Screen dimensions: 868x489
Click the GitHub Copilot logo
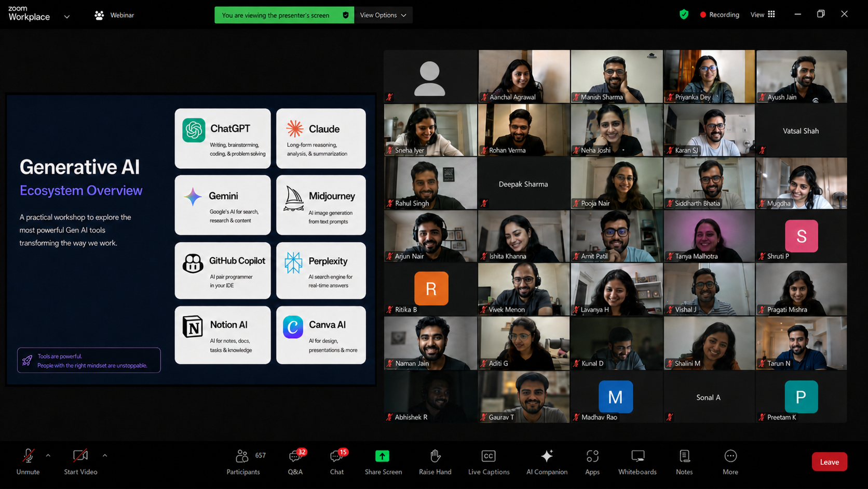tap(193, 263)
